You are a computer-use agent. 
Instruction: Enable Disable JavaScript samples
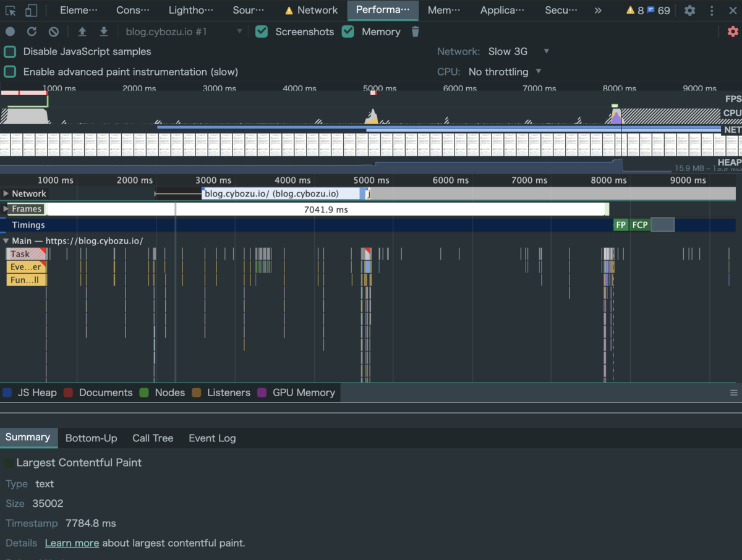click(9, 52)
